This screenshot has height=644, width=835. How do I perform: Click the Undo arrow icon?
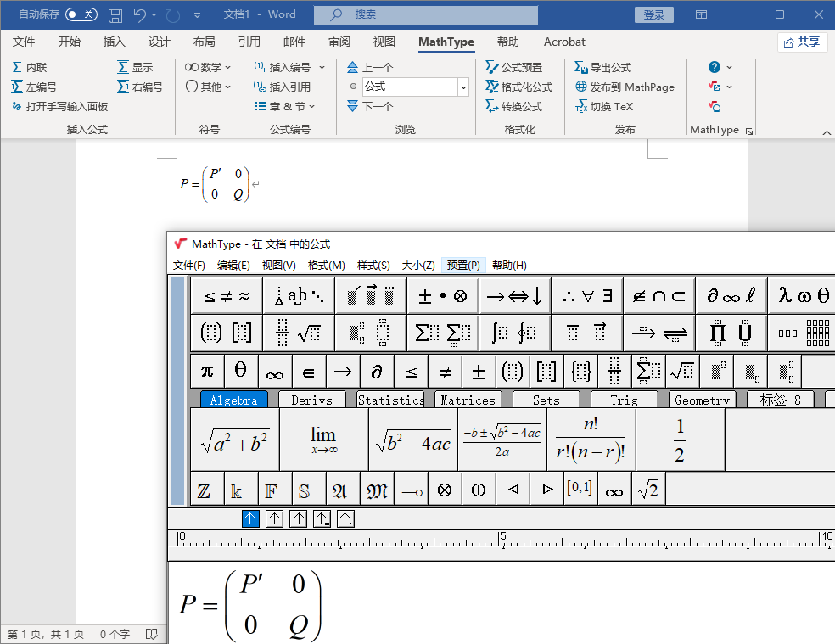139,15
